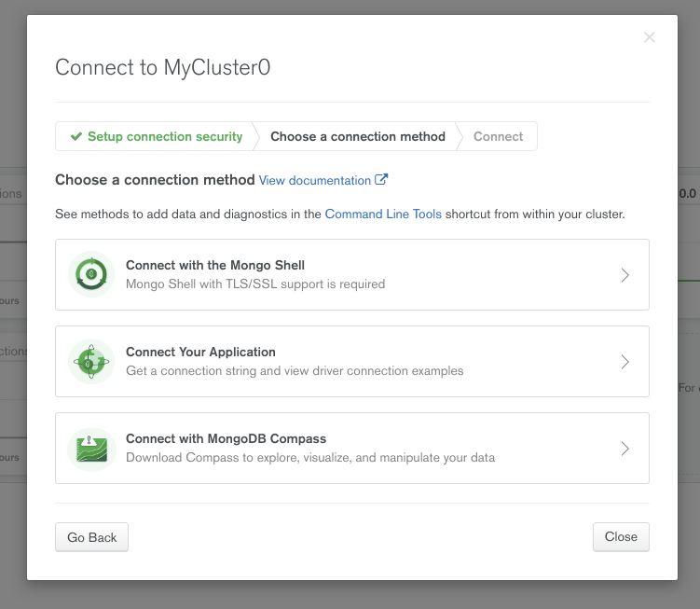
Task: Dismiss the dialog with the top-right X
Action: point(650,37)
